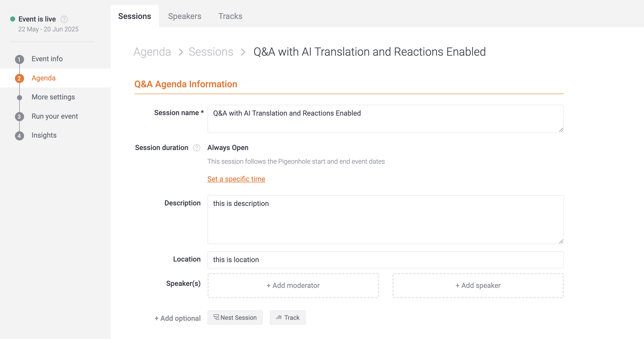Click the Track button icon

tap(279, 317)
